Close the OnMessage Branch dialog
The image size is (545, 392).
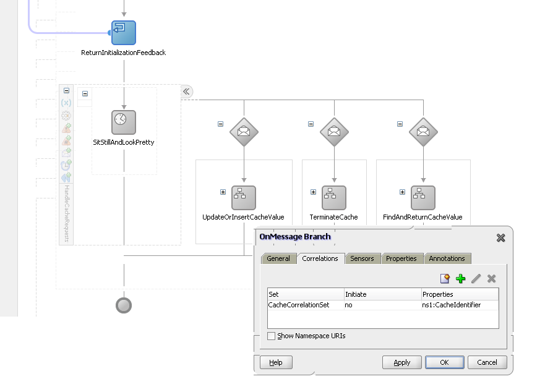point(500,237)
